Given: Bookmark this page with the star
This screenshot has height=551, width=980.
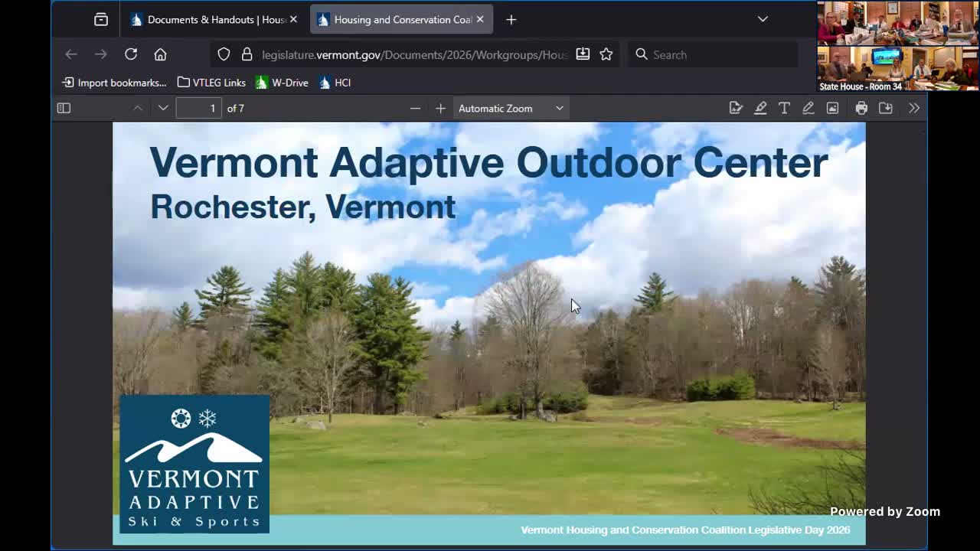Looking at the screenshot, I should tap(606, 54).
